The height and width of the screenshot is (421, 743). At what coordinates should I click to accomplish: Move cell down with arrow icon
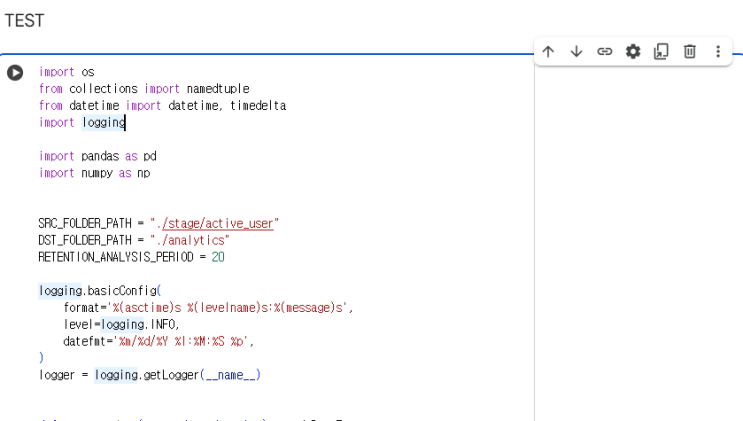click(576, 51)
